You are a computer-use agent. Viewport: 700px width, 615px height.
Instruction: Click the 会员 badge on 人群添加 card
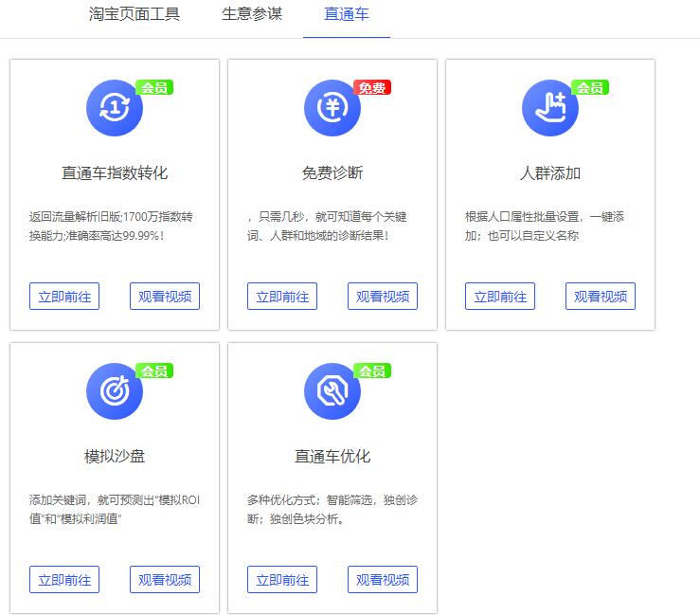click(x=589, y=88)
